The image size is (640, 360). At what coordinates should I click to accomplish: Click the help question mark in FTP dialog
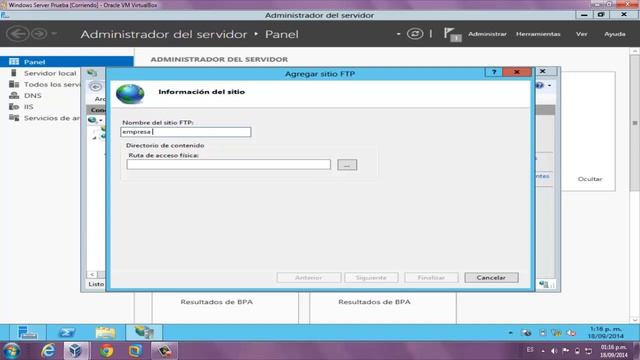coord(494,72)
